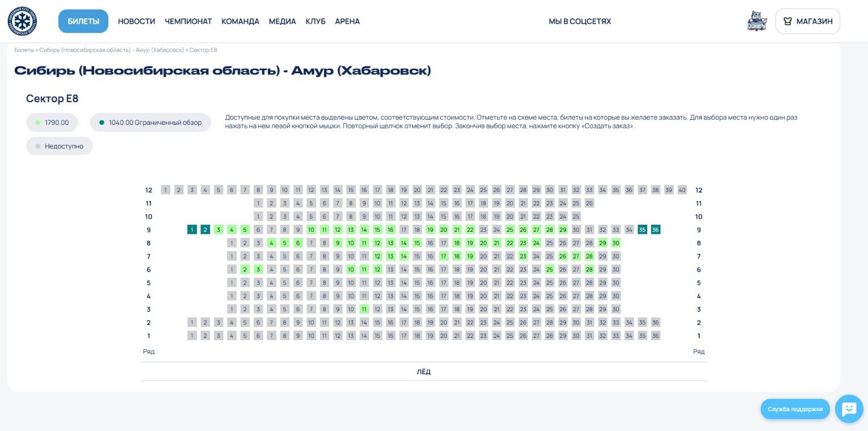Screen dimensions: 868x431
Task: Open the МАГАЗИН shop button
Action: pyautogui.click(x=807, y=22)
